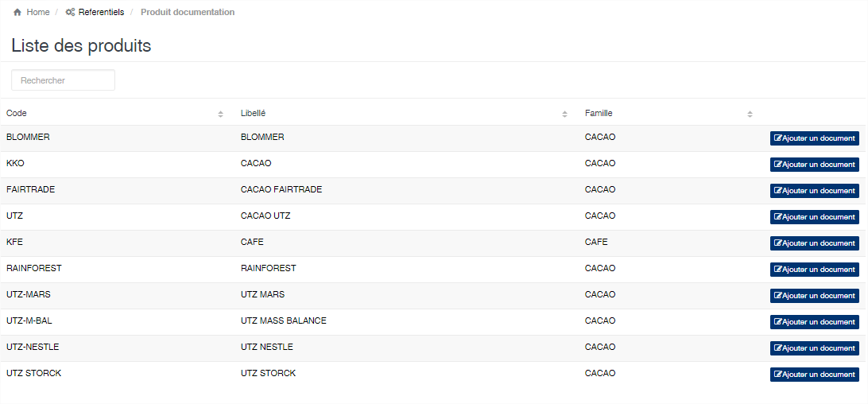Open the Home breadcrumb link
Screen dimensions: 868x404
[38, 12]
